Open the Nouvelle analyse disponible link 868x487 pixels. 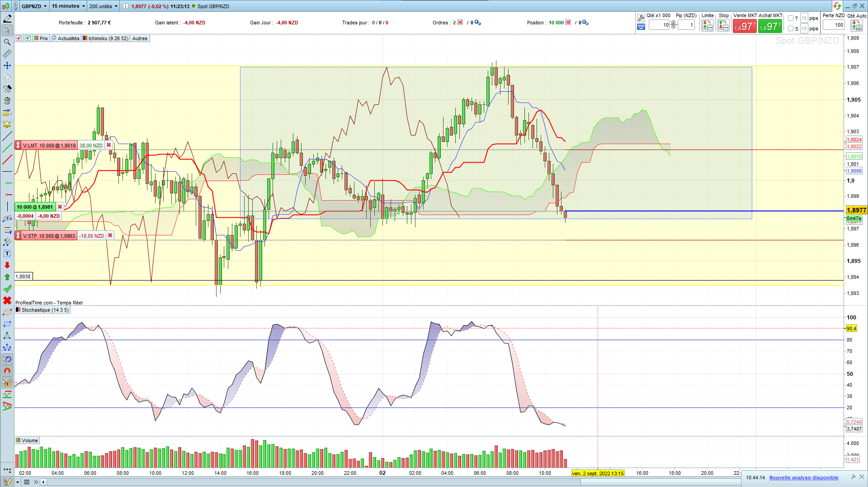click(x=804, y=478)
